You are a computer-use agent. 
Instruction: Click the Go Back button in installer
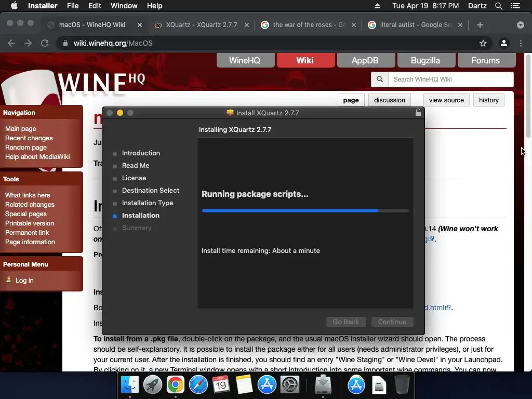click(345, 322)
